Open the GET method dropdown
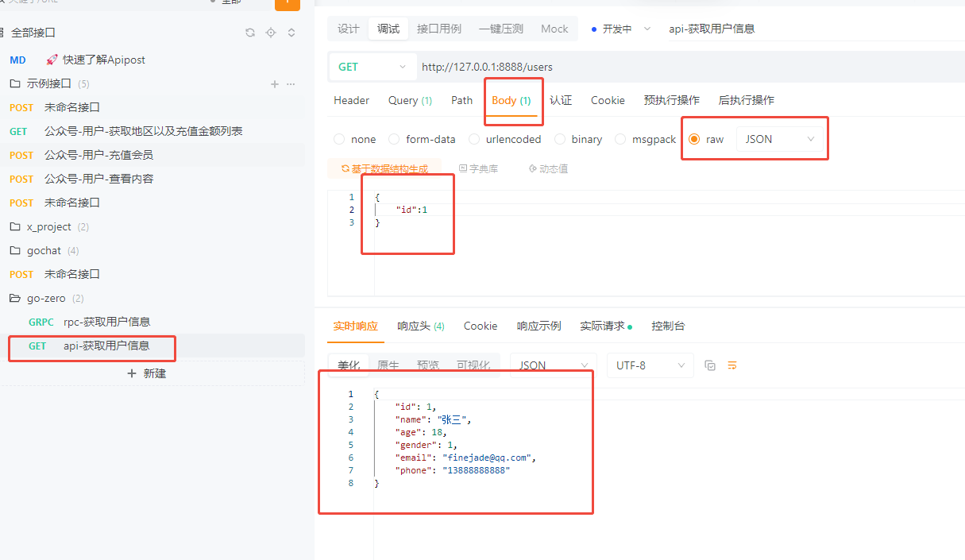The image size is (965, 560). point(372,67)
